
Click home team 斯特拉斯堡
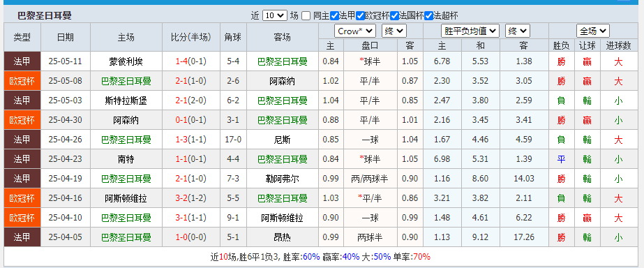[126, 100]
